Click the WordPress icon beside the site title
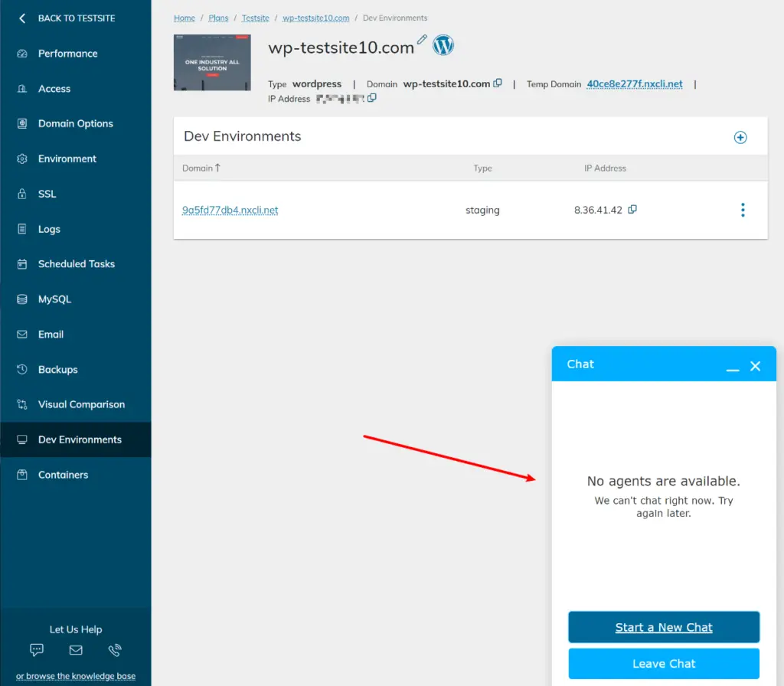This screenshot has height=686, width=784. coord(444,45)
